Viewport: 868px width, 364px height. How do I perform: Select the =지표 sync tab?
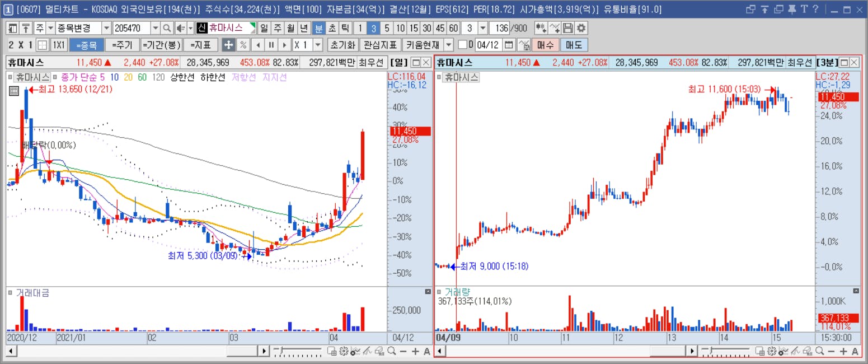[200, 45]
